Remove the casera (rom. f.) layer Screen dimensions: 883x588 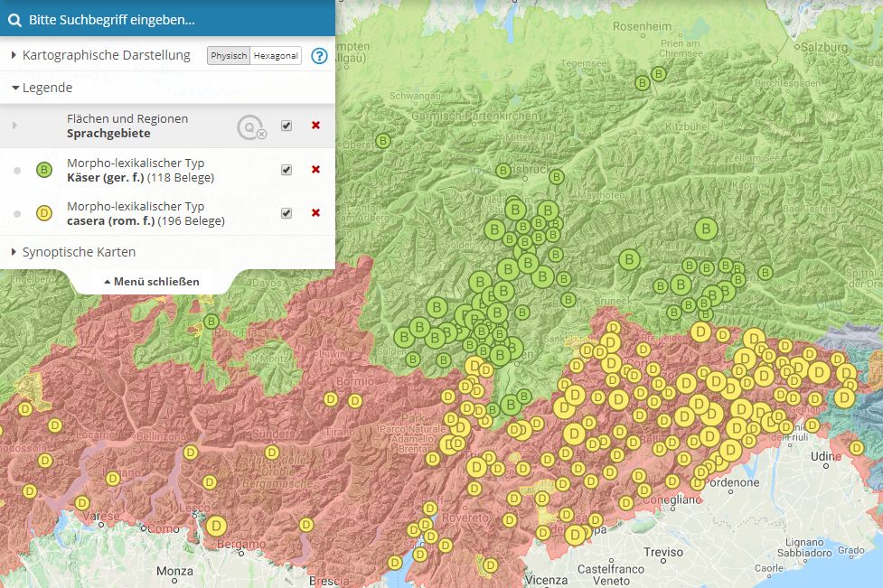point(315,213)
